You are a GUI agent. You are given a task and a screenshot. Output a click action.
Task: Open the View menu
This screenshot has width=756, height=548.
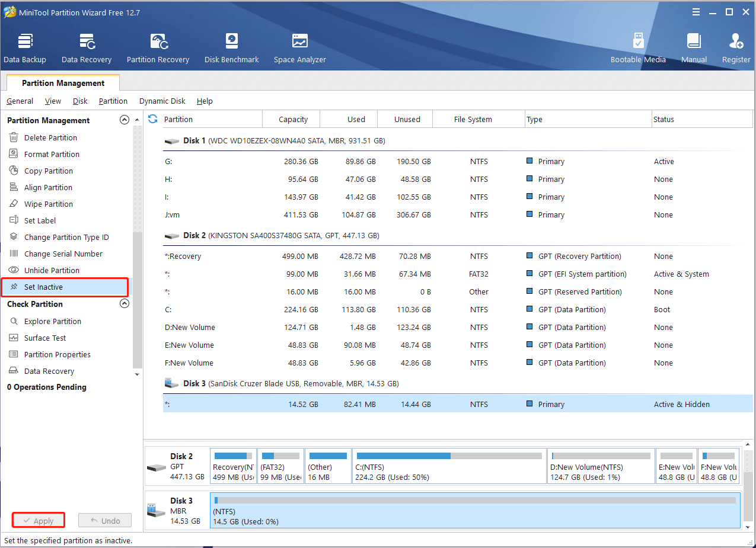[x=53, y=101]
